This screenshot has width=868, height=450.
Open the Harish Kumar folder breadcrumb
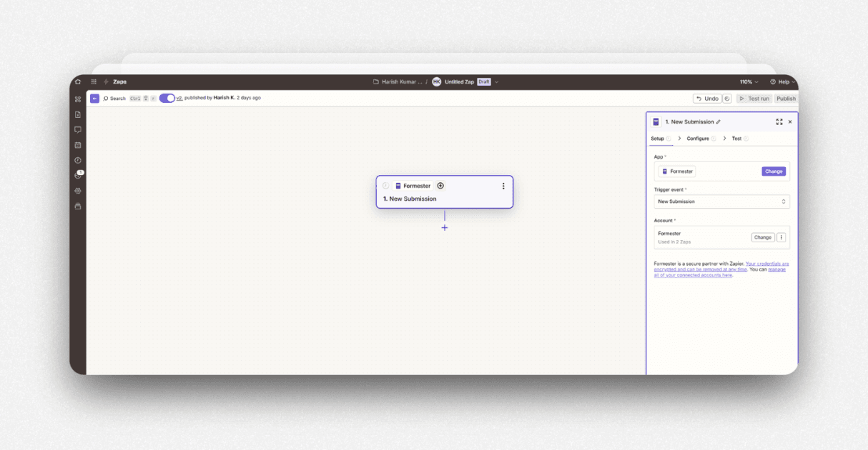(398, 81)
